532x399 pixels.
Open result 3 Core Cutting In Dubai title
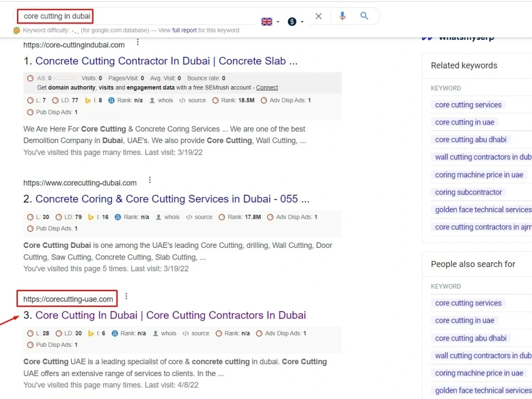[171, 315]
